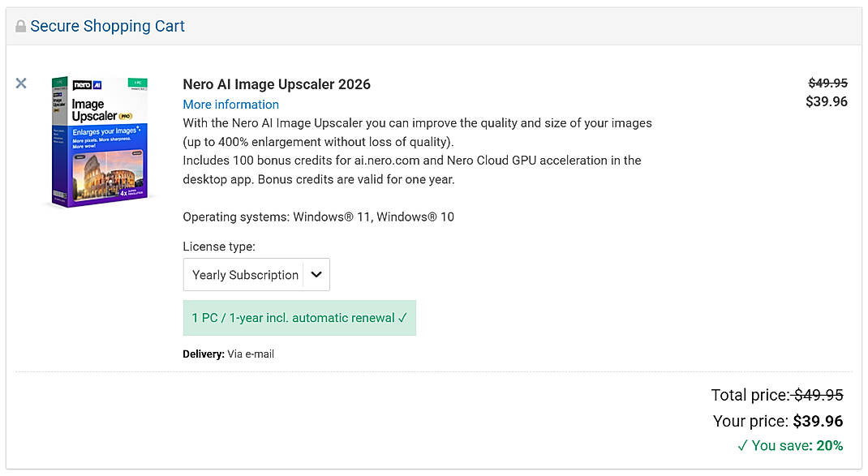Click the You save: 20% text
The height and width of the screenshot is (476, 868).
click(790, 445)
